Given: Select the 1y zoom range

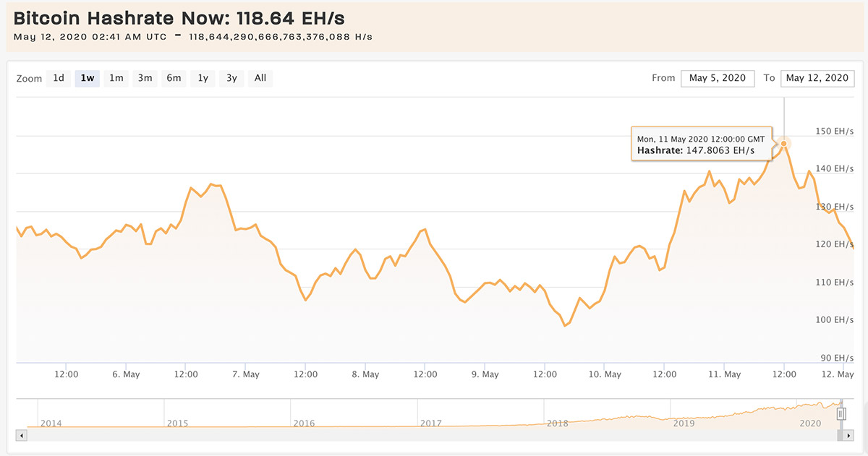Looking at the screenshot, I should coord(203,78).
